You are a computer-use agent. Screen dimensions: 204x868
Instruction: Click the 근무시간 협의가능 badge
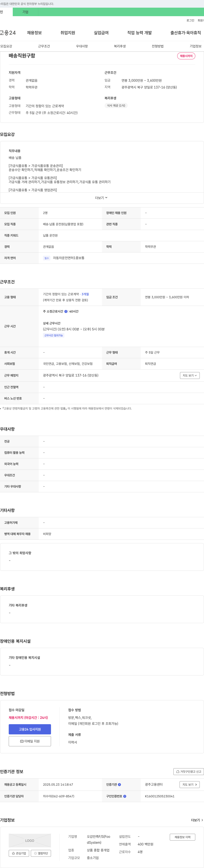tap(54, 335)
